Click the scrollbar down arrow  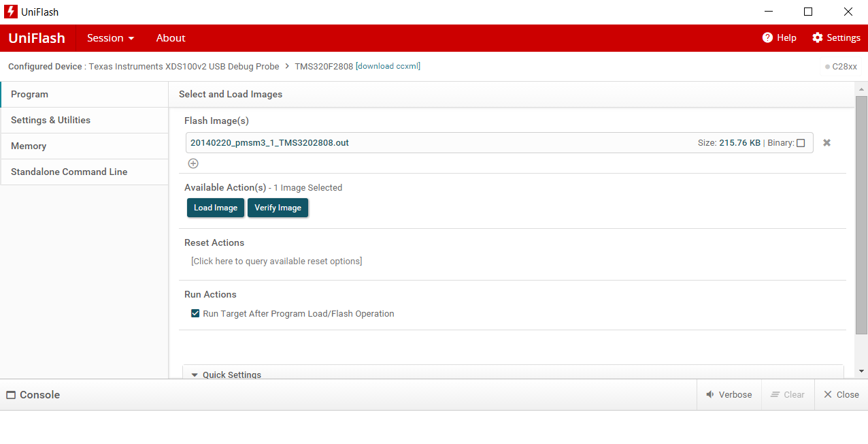click(x=861, y=371)
